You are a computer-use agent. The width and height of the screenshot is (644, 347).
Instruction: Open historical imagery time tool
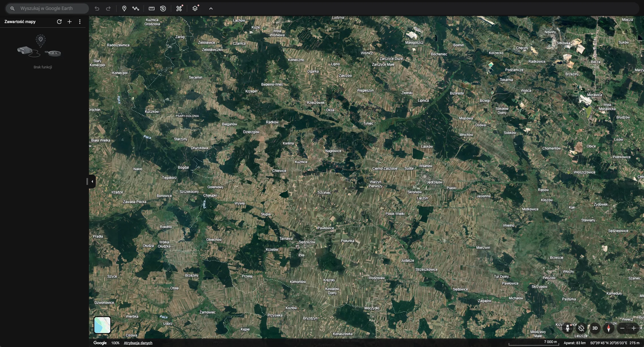(163, 9)
